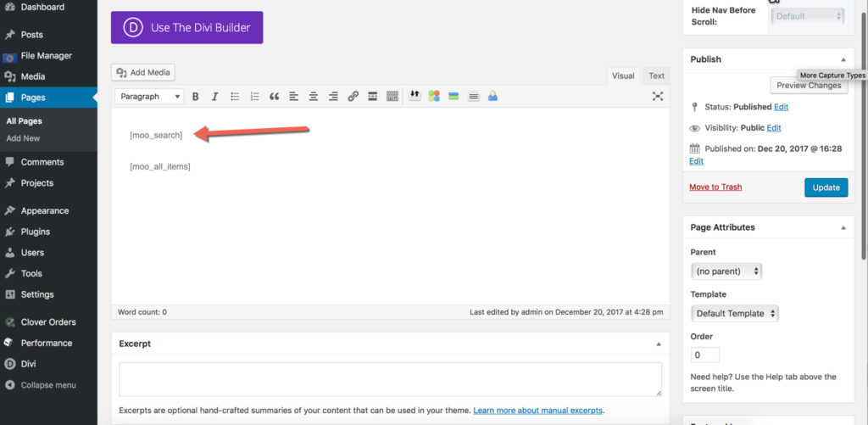Open Hide Nav Before Scroll dropdown
The height and width of the screenshot is (425, 868).
click(x=808, y=16)
